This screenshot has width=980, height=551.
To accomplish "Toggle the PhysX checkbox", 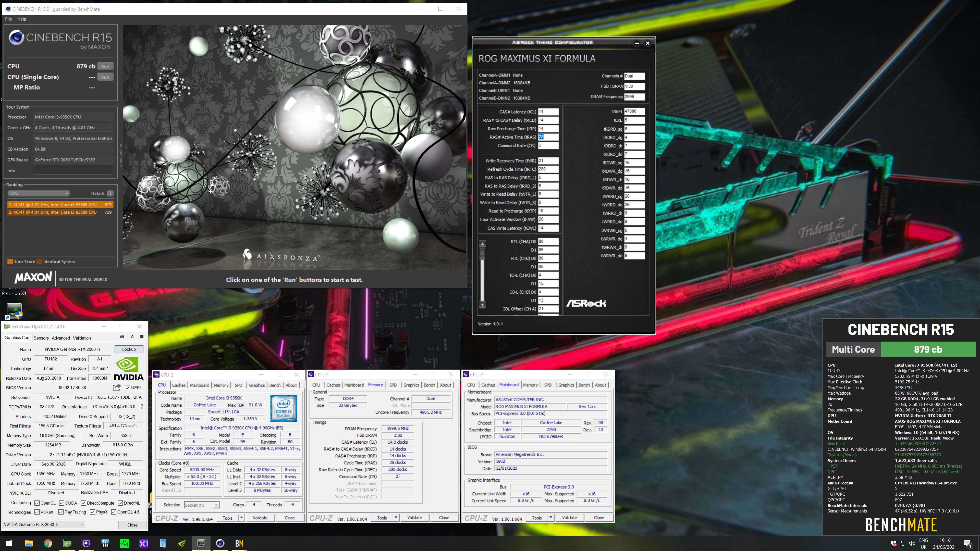I will (92, 512).
